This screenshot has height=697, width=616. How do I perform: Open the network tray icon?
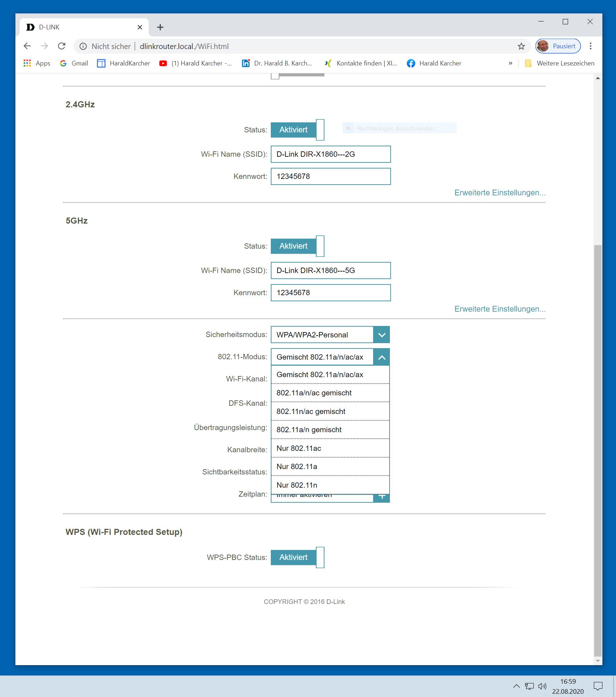[529, 686]
